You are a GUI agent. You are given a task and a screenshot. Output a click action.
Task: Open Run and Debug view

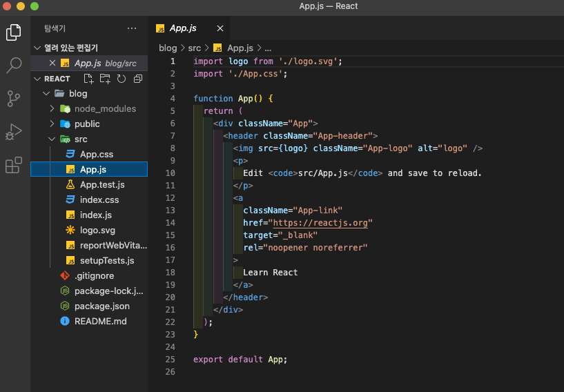pos(14,132)
